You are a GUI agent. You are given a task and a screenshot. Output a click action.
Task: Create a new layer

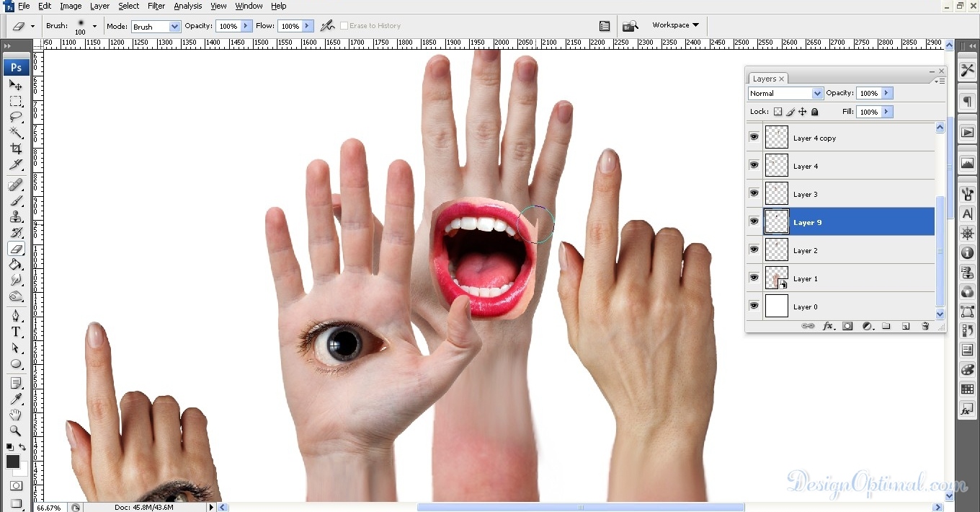[x=906, y=326]
